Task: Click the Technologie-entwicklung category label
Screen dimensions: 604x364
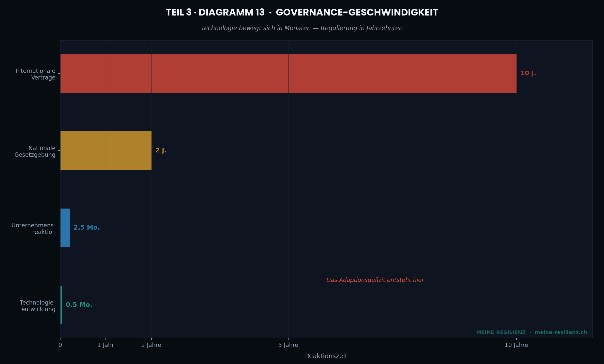Action: pos(38,306)
